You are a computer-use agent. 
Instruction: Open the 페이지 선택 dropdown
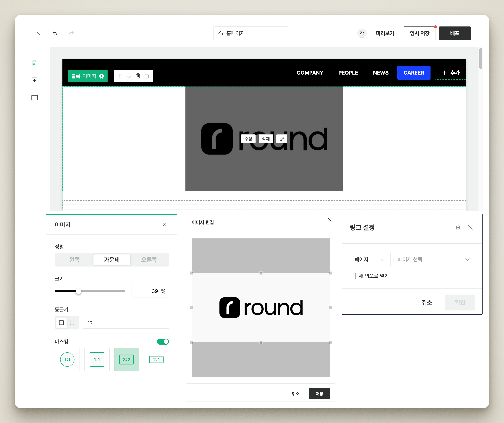point(434,259)
